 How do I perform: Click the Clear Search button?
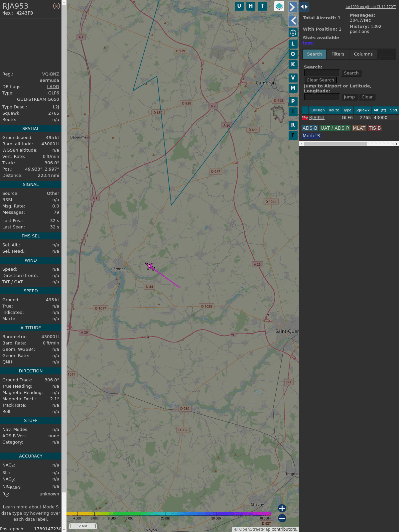(x=320, y=80)
